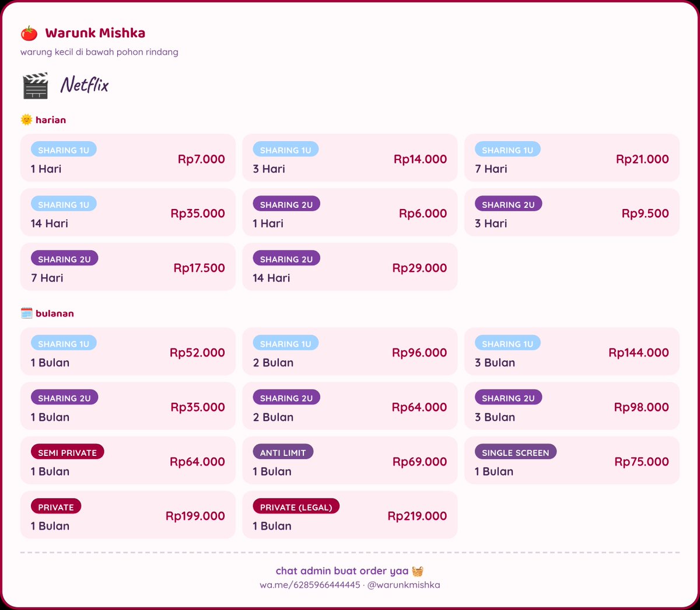This screenshot has width=700, height=610.
Task: Select the "harian" section label
Action: [51, 120]
